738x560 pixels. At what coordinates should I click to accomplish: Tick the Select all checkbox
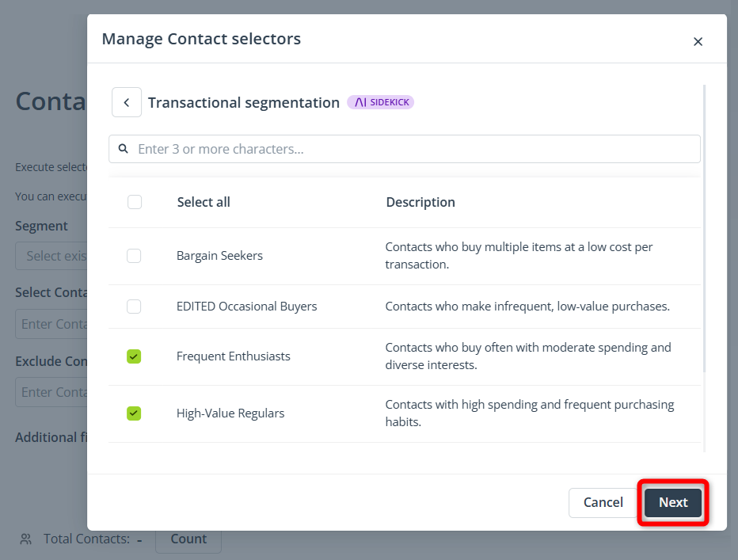[x=135, y=202]
